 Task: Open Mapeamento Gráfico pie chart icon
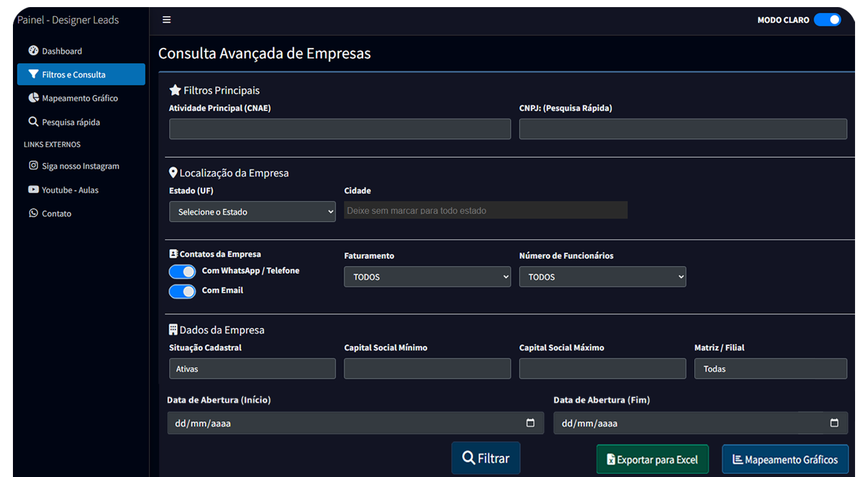(x=33, y=98)
